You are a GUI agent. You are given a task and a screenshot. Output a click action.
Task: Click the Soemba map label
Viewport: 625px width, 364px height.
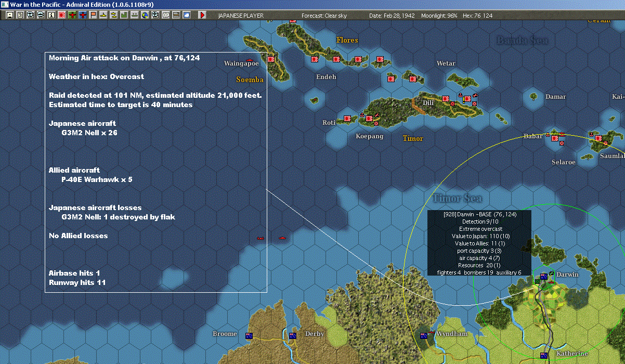click(x=250, y=80)
